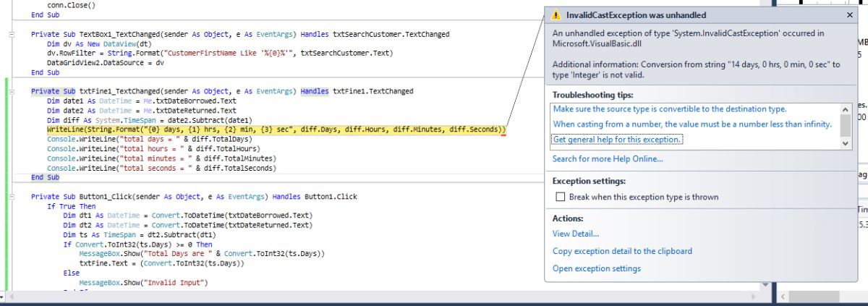Click the Troubleshooting tips heading
The width and height of the screenshot is (868, 306).
[x=593, y=95]
